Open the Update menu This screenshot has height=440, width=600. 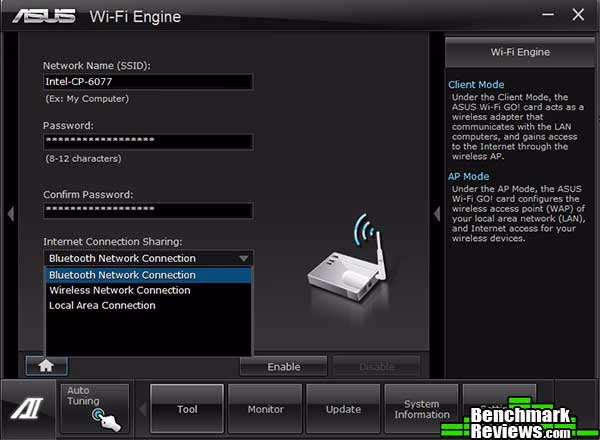343,409
